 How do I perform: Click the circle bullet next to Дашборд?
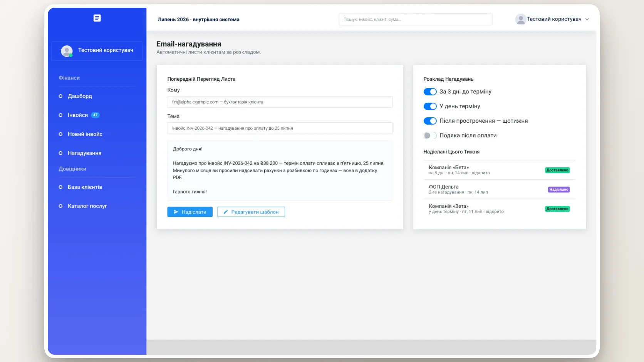coord(60,96)
